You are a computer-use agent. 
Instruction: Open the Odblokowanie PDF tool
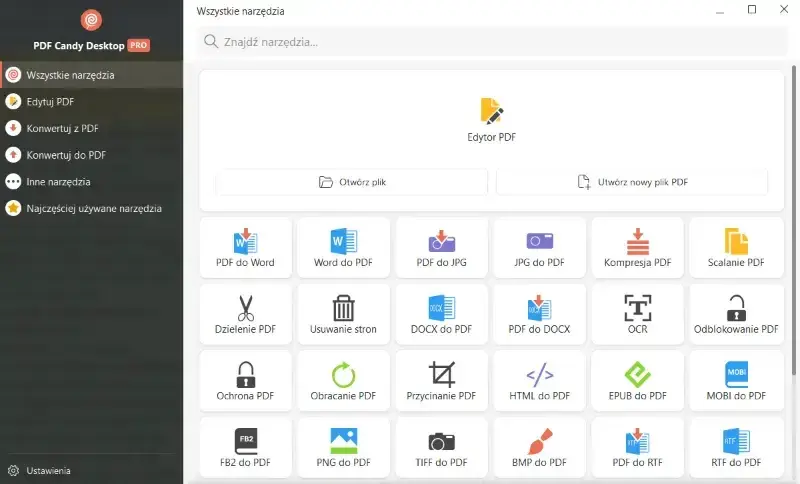(736, 314)
